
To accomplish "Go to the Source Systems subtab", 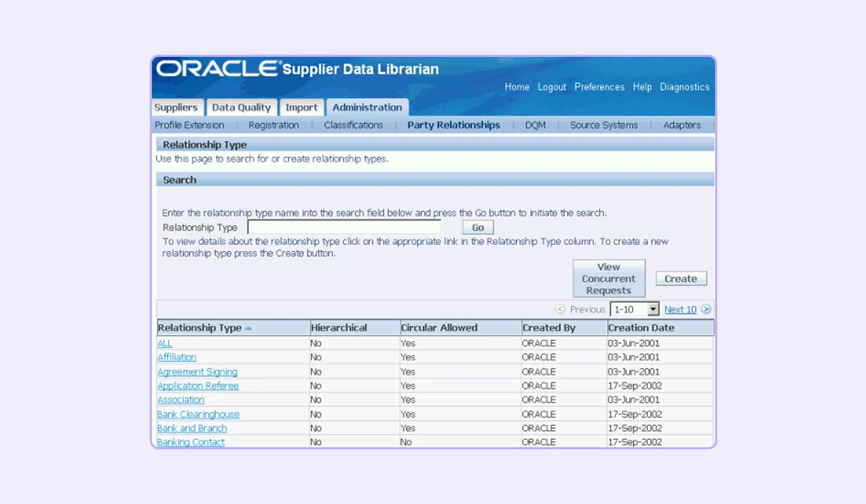I will tap(604, 125).
